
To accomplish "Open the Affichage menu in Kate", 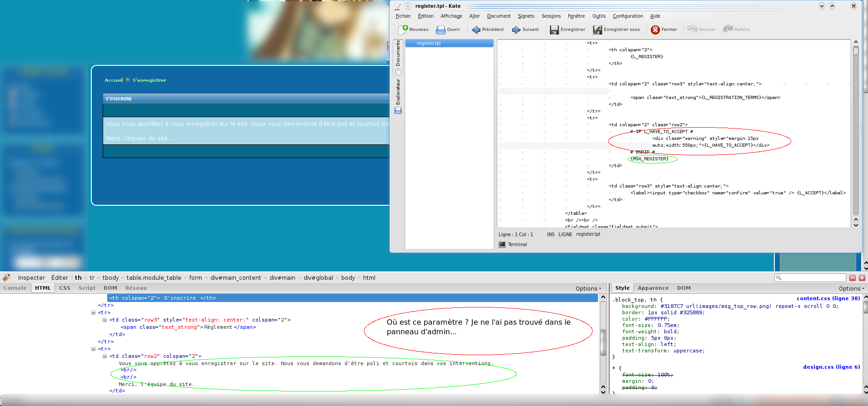I will coord(451,16).
